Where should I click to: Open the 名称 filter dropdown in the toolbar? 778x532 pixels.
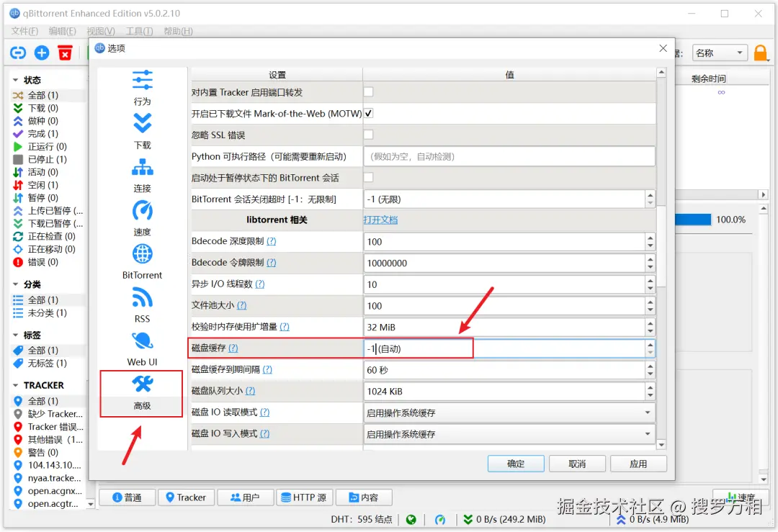coord(720,53)
